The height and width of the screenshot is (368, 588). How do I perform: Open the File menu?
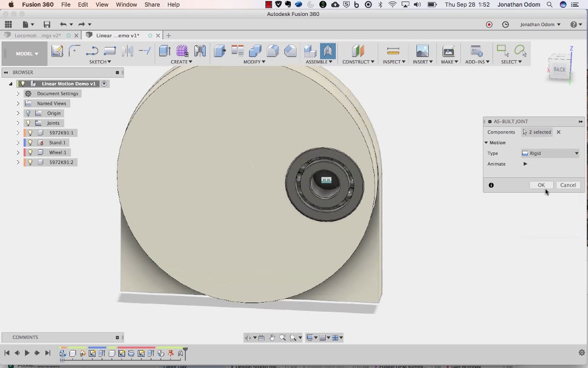(66, 5)
